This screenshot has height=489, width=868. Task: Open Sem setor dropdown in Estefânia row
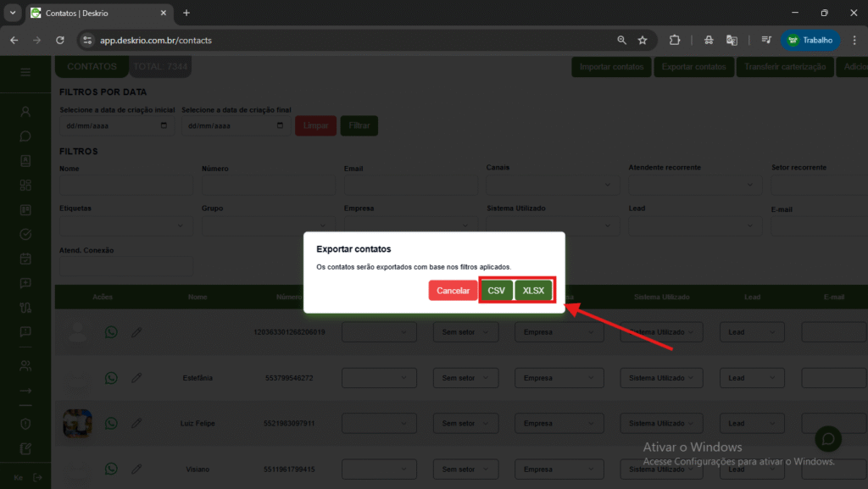click(x=465, y=378)
